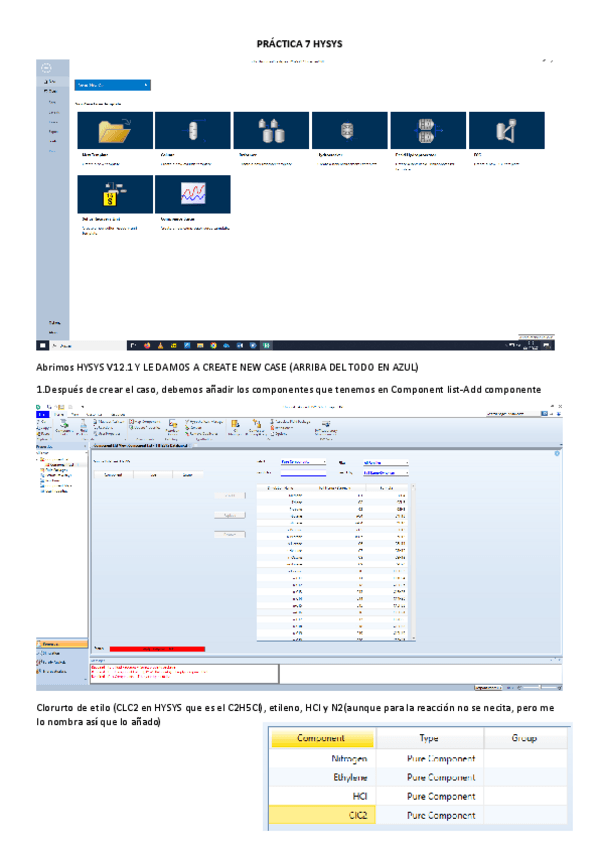This screenshot has height=848, width=599.
Task: Select the yellow dollar-sign cost tile
Action: tap(115, 194)
